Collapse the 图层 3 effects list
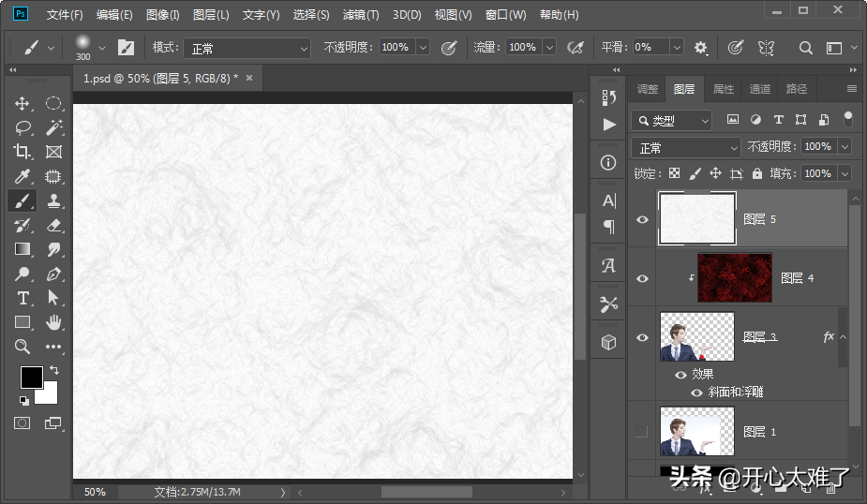 click(843, 337)
